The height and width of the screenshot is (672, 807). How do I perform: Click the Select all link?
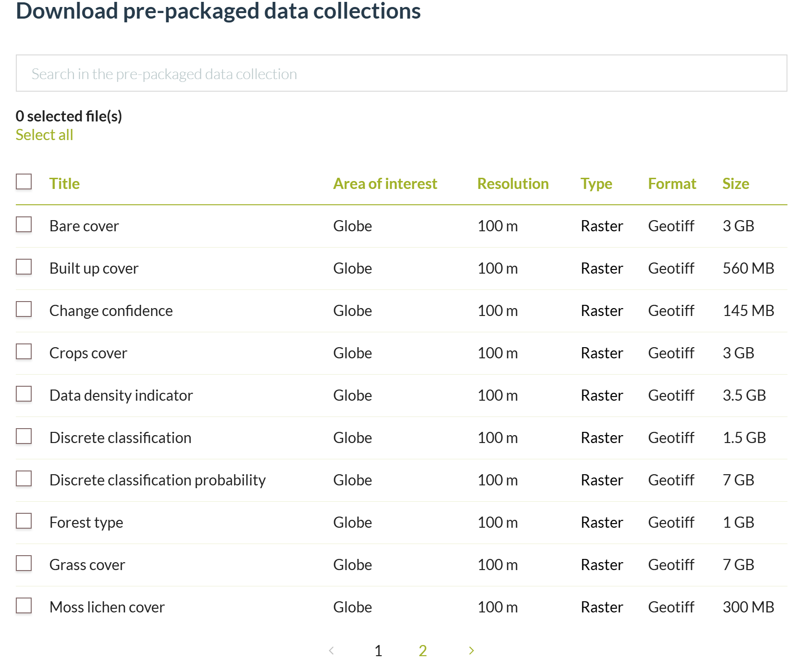pos(44,135)
